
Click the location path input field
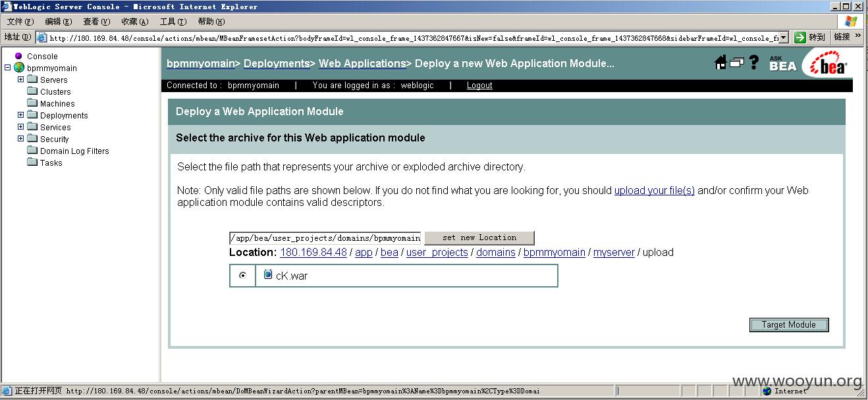coord(325,238)
